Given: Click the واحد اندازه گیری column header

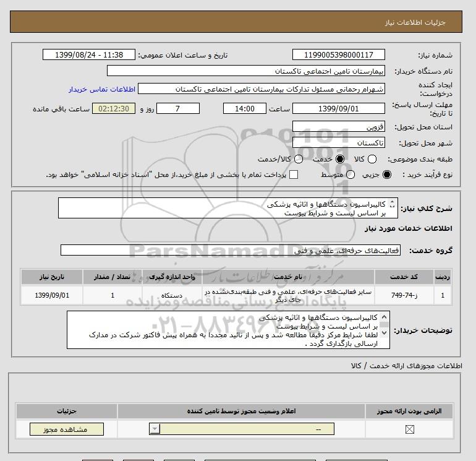Looking at the screenshot, I should pyautogui.click(x=172, y=277).
